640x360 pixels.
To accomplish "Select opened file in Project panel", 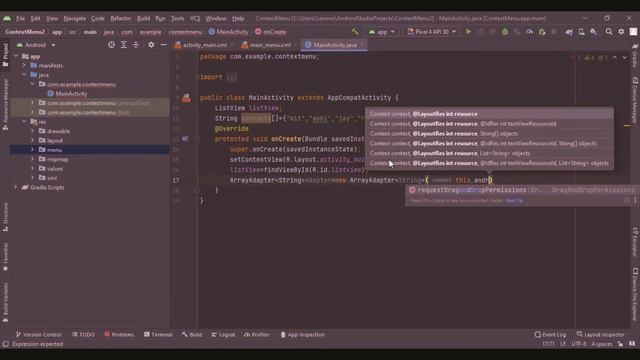I will (x=111, y=45).
